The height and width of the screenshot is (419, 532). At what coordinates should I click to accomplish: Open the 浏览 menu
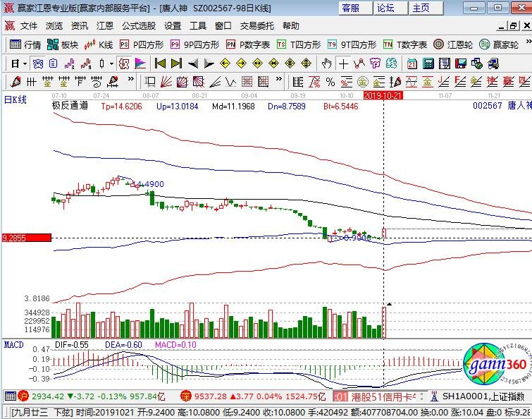point(54,26)
